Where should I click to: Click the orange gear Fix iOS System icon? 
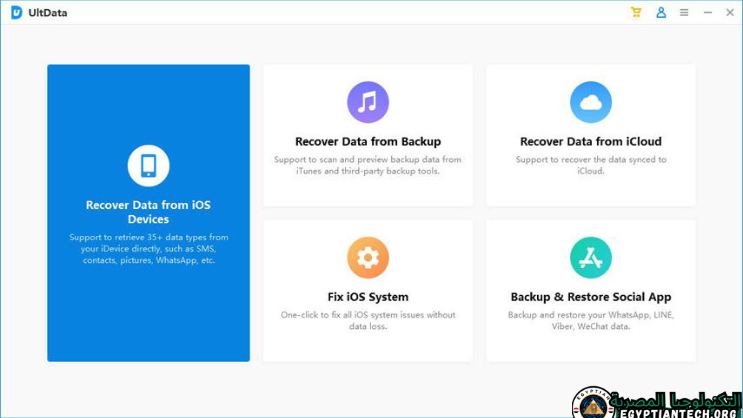coord(367,258)
